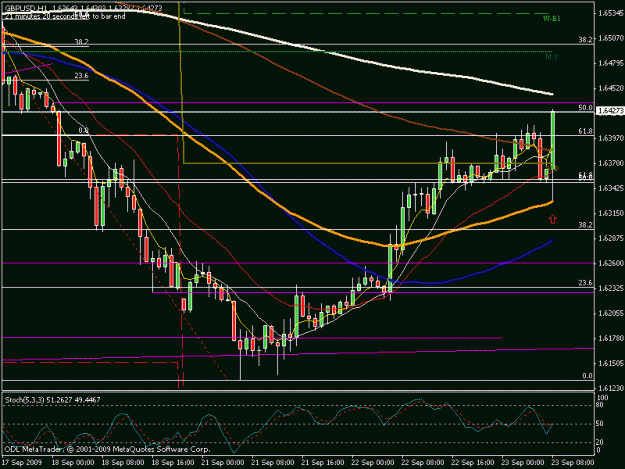The height and width of the screenshot is (469, 625).
Task: Click the 18 Sep 16:00 time label
Action: (x=173, y=462)
